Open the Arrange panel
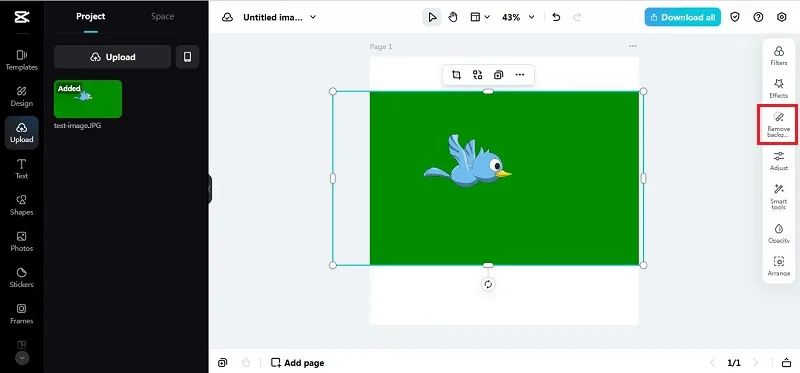 [779, 266]
